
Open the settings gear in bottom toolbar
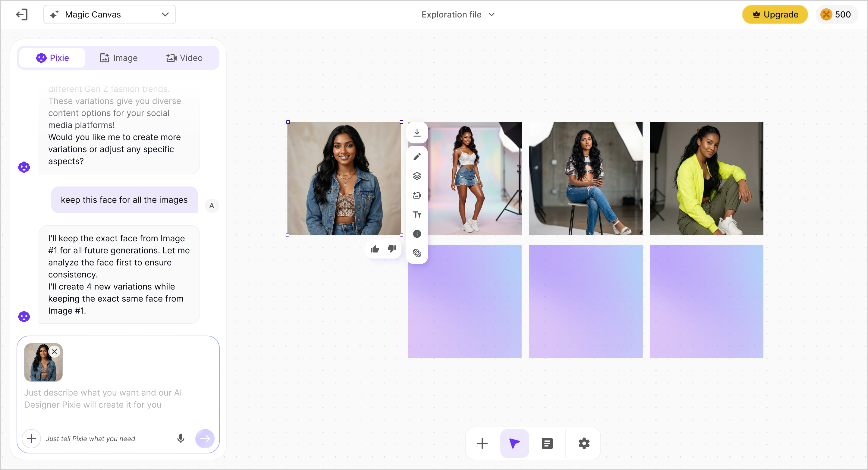(x=584, y=443)
